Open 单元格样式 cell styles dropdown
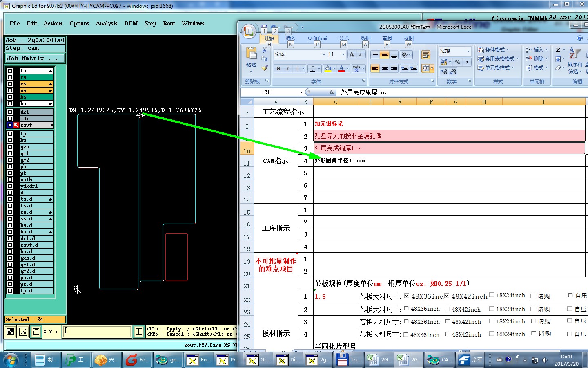The height and width of the screenshot is (368, 588). [496, 67]
